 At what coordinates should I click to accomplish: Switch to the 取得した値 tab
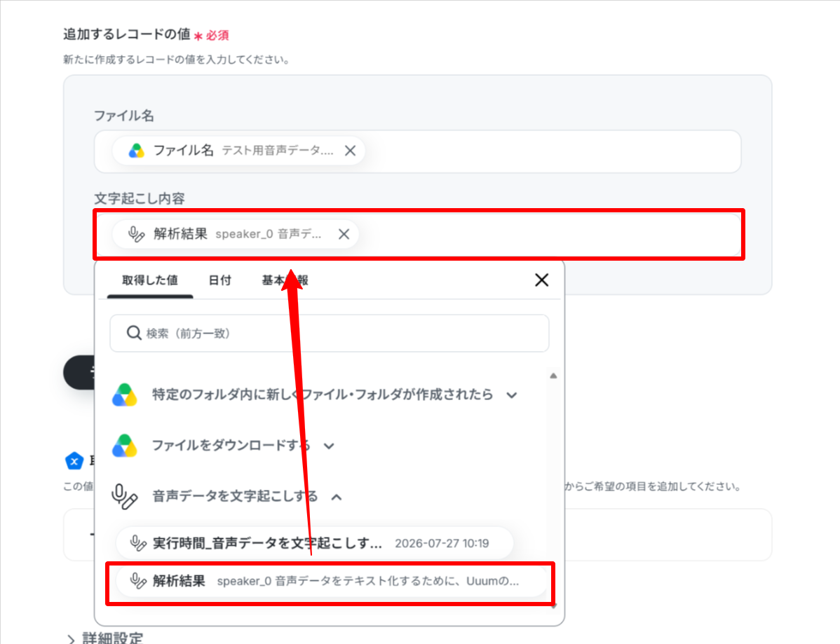[x=150, y=280]
